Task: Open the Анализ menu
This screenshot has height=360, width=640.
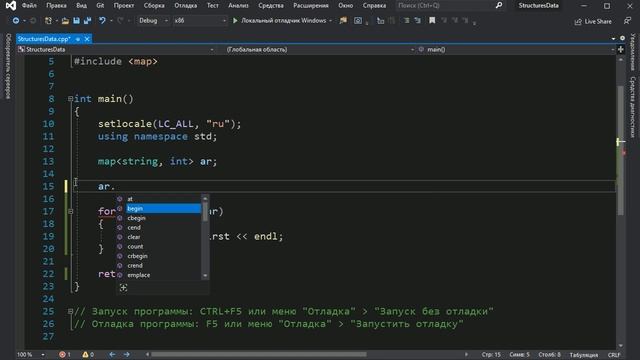Action: [x=238, y=5]
